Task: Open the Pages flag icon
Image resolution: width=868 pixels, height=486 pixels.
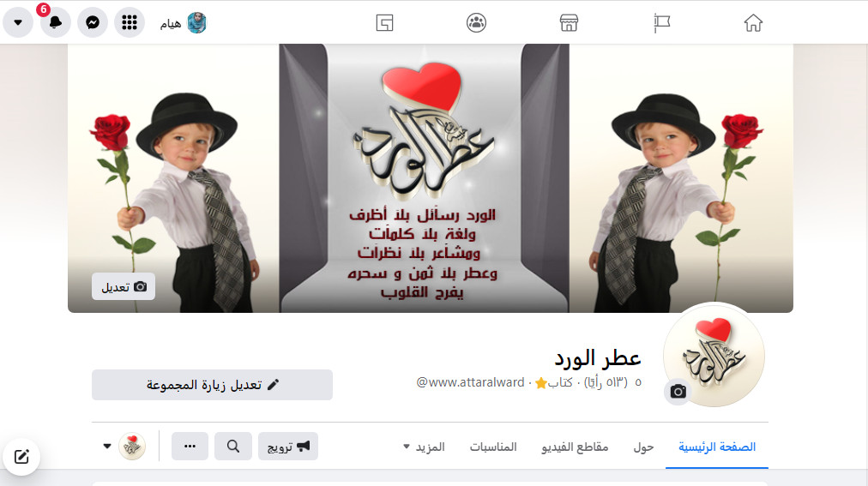Action: (x=661, y=22)
